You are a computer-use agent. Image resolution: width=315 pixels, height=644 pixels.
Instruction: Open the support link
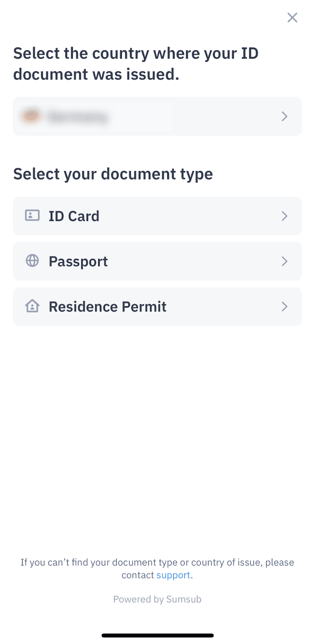coord(173,575)
